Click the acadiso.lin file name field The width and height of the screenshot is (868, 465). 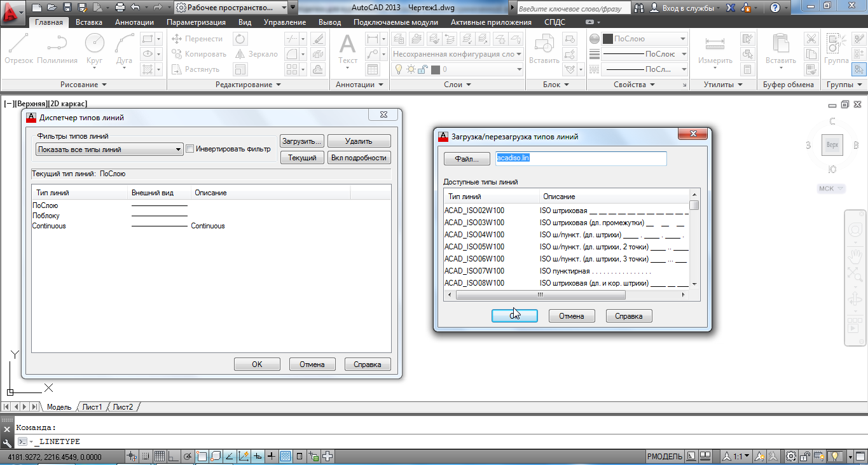[x=581, y=158]
